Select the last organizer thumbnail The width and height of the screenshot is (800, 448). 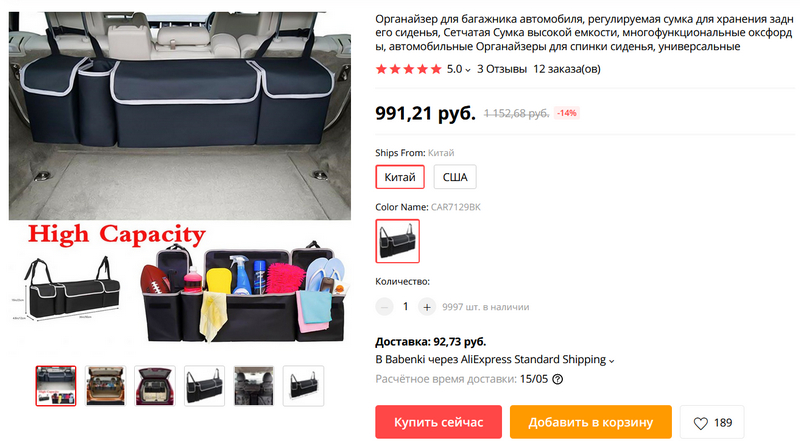[303, 386]
